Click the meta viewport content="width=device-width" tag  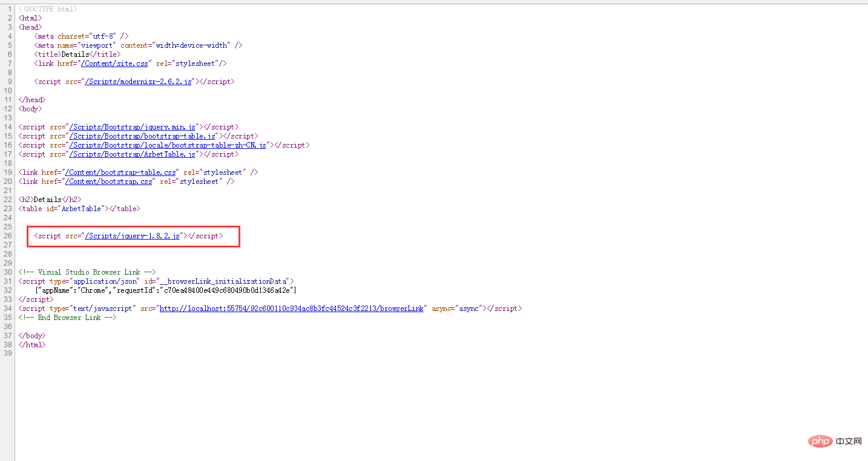point(138,45)
